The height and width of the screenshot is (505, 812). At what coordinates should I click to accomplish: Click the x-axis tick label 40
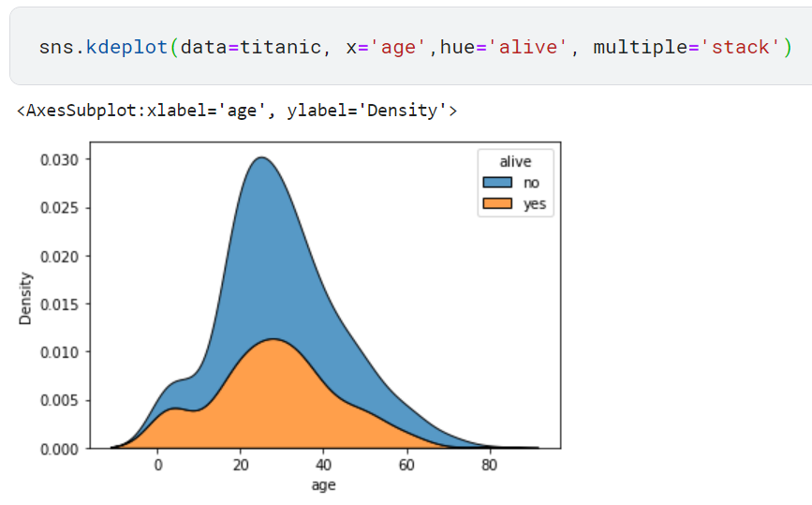(x=324, y=465)
